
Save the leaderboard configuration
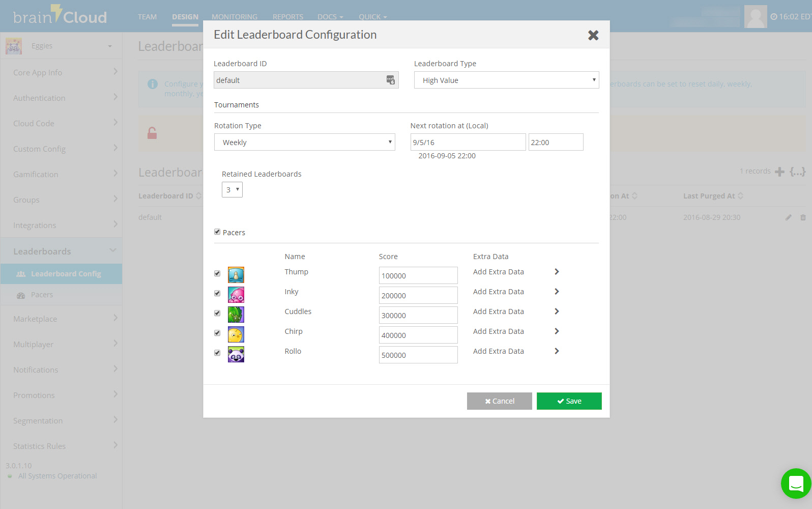(x=569, y=401)
